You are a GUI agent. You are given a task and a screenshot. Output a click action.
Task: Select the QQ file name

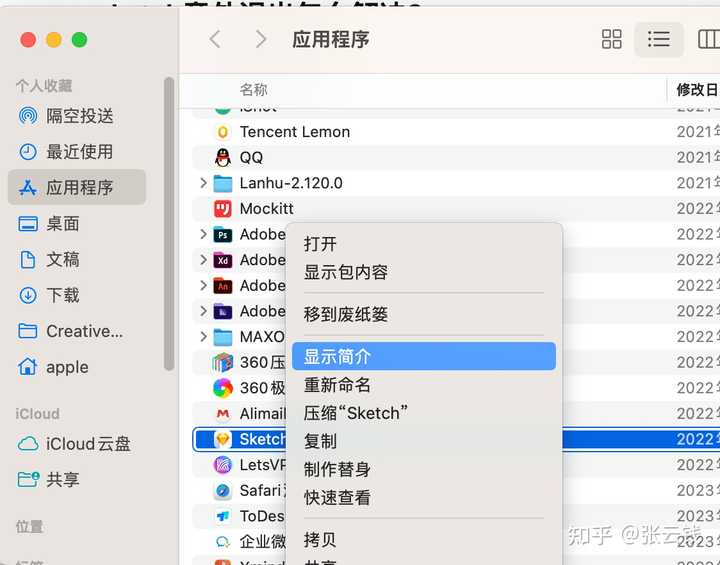(x=251, y=158)
